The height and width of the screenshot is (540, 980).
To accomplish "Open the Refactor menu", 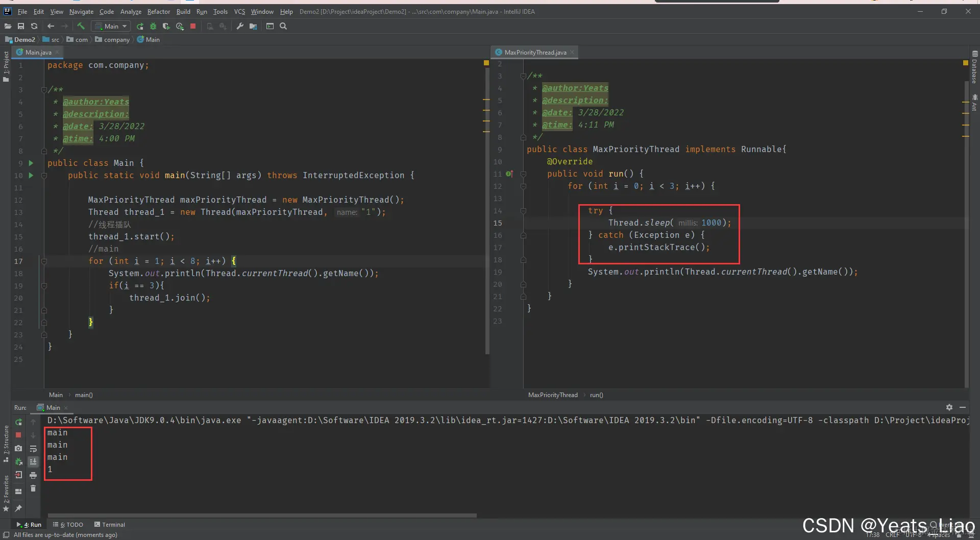I will click(159, 11).
